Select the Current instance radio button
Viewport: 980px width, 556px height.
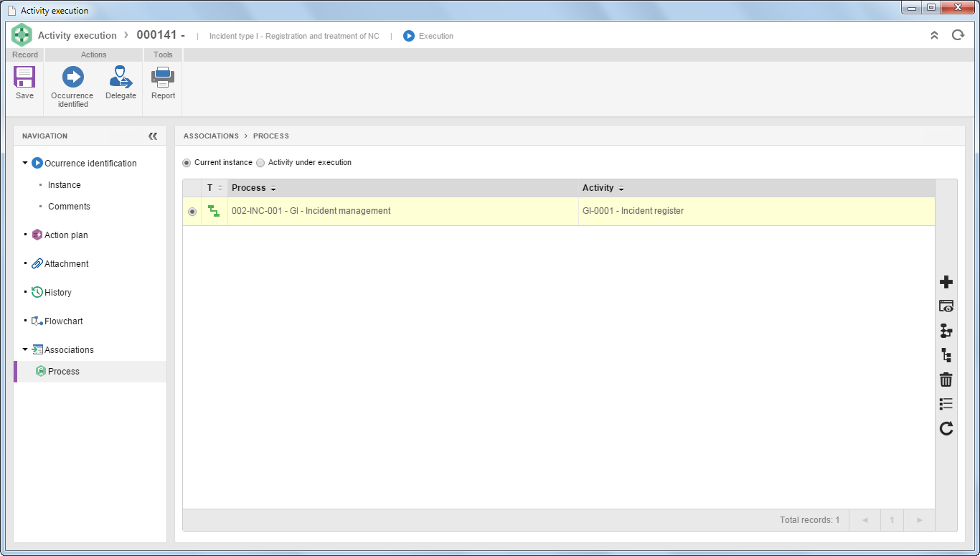(187, 163)
